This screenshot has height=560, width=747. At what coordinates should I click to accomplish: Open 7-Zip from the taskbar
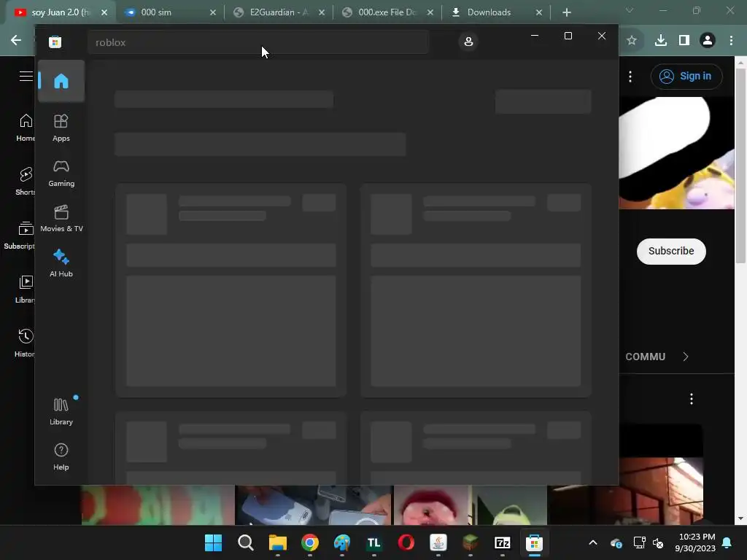click(x=502, y=542)
